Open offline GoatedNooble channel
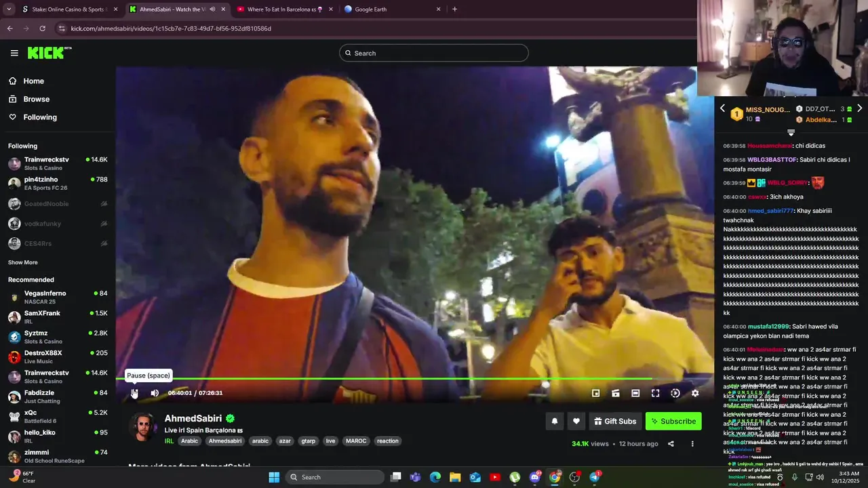 click(x=58, y=204)
